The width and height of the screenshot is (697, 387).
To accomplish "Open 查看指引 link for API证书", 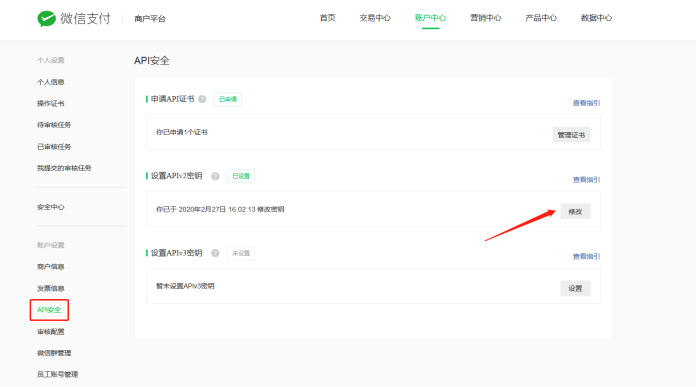I will tap(586, 103).
